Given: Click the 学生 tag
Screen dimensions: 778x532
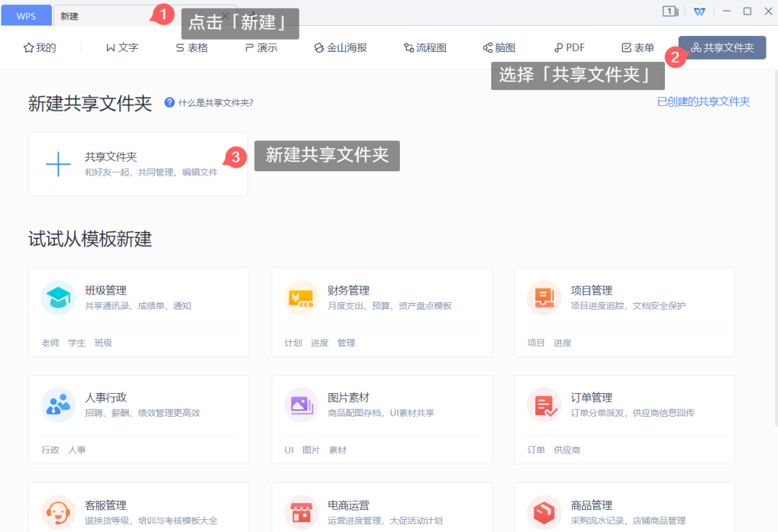Looking at the screenshot, I should (77, 343).
